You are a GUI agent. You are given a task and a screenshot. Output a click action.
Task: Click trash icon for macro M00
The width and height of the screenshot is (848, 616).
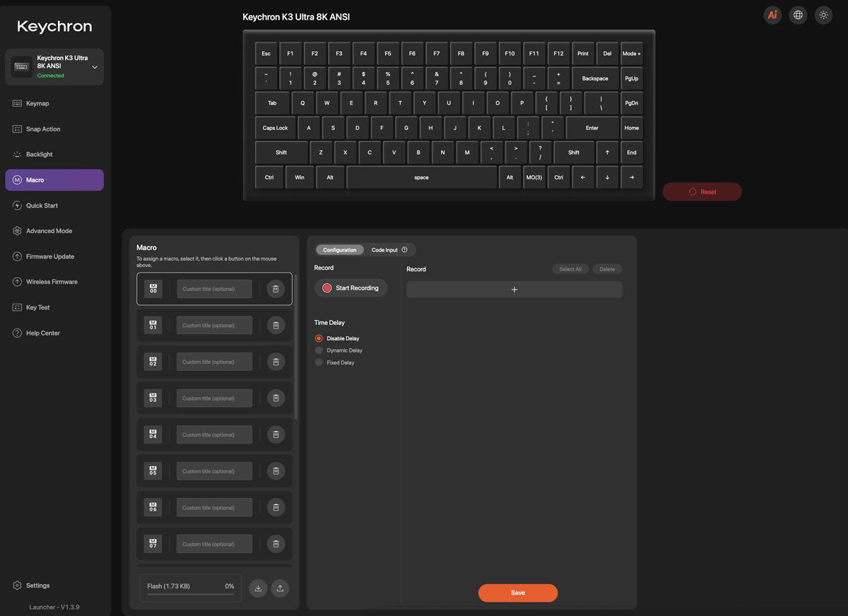click(276, 288)
